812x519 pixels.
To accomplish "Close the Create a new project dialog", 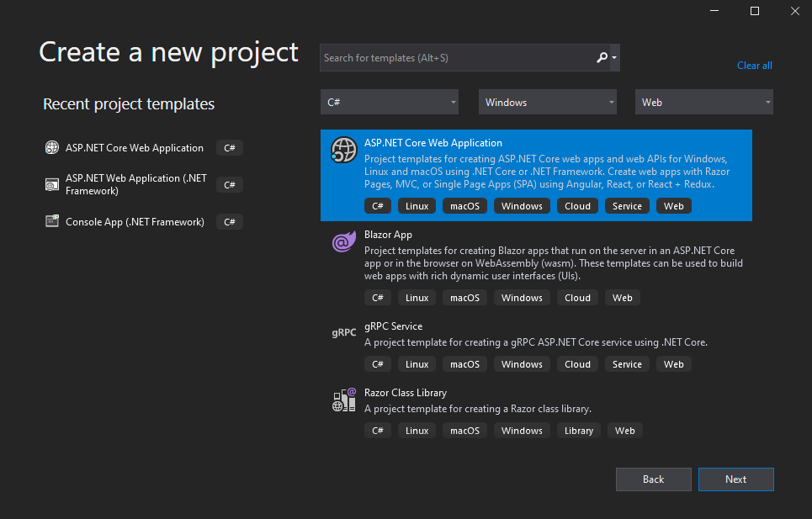I will (x=795, y=11).
